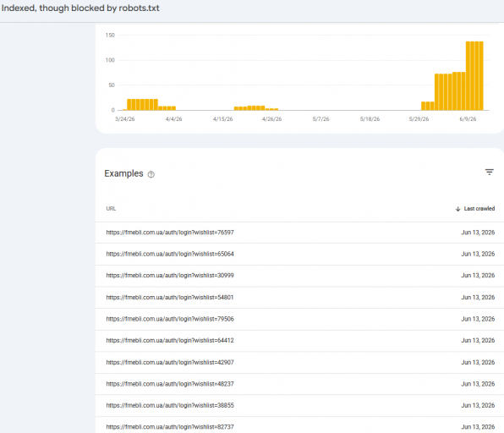Click the Jun 13, 2026 date for wishlist=54801
The height and width of the screenshot is (433, 504).
[x=478, y=298]
